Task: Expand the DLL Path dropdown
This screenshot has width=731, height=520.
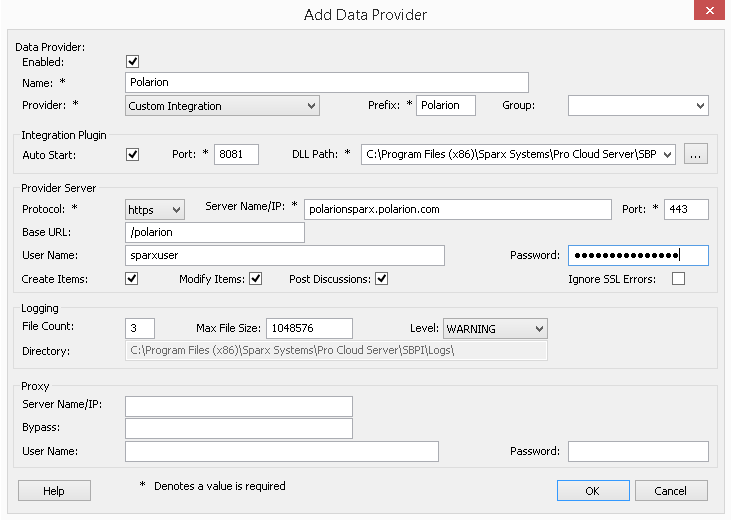Action: [x=668, y=154]
